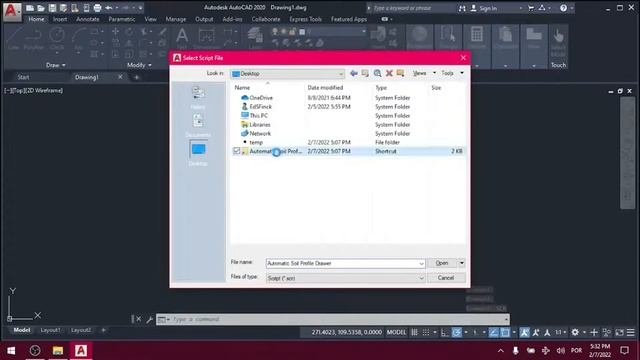
Task: Open the Views dropdown arrow
Action: click(x=434, y=73)
